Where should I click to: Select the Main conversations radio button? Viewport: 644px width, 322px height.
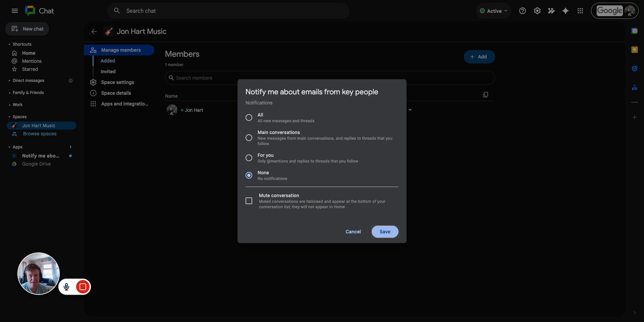[x=249, y=138]
